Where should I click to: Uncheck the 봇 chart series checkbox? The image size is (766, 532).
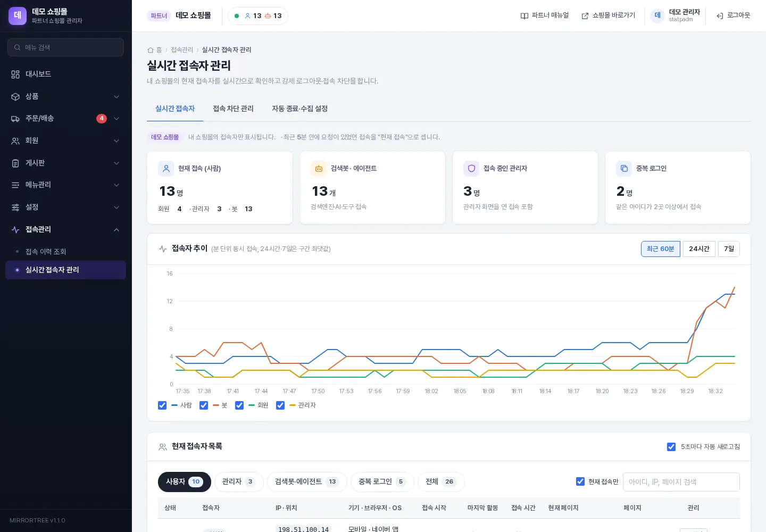pyautogui.click(x=203, y=405)
